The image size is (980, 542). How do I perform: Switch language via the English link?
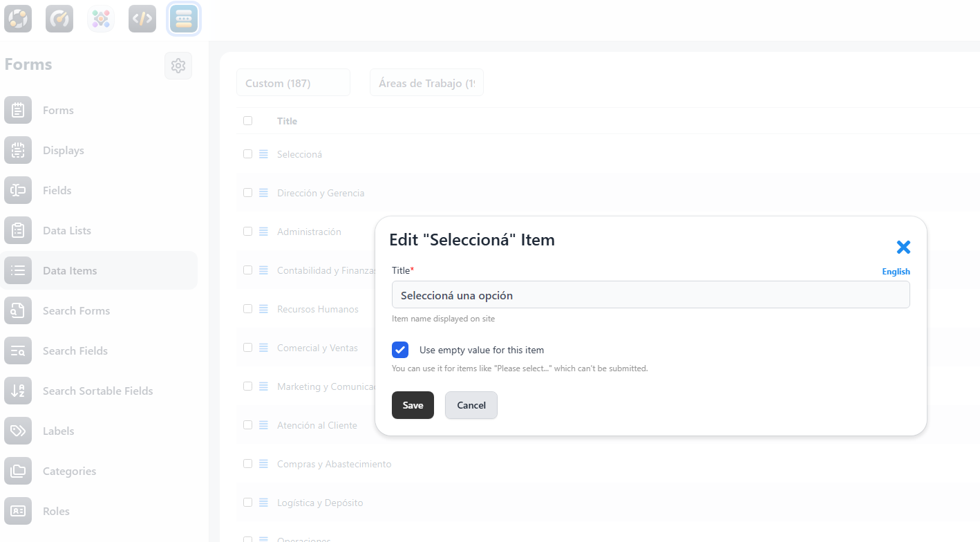(896, 272)
